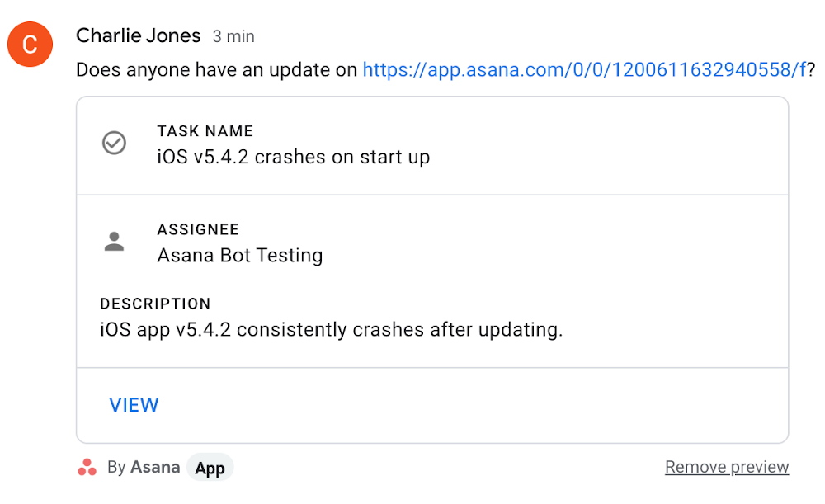
Task: Open the Asana task URL link
Action: tap(583, 70)
